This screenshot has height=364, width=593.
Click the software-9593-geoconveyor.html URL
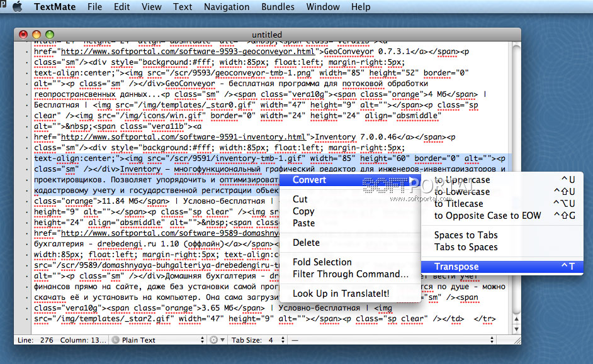188,52
